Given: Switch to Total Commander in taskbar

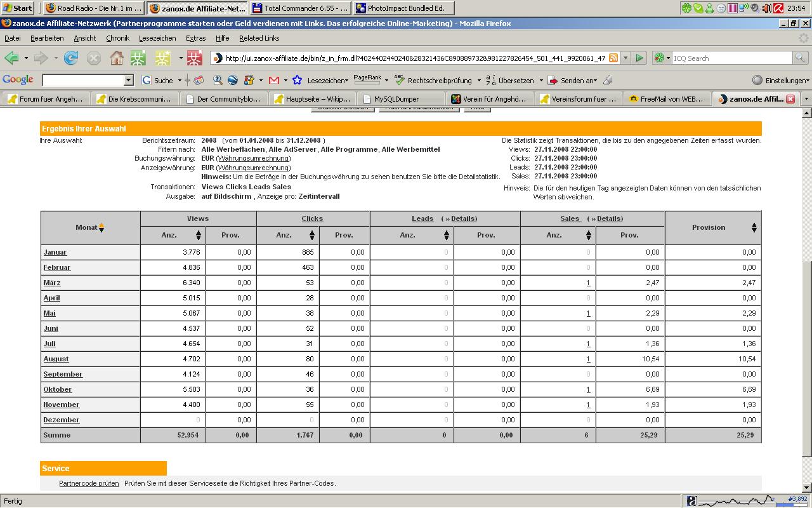Looking at the screenshot, I should (x=300, y=8).
